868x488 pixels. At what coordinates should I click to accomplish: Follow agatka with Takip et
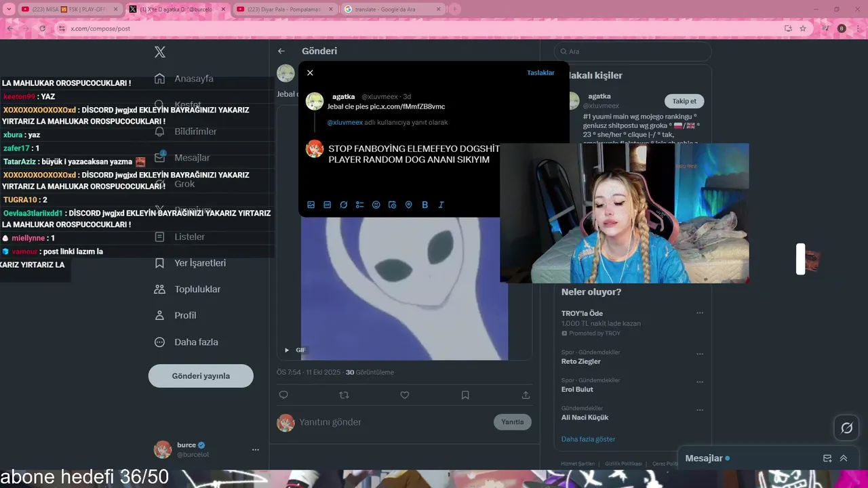point(684,101)
